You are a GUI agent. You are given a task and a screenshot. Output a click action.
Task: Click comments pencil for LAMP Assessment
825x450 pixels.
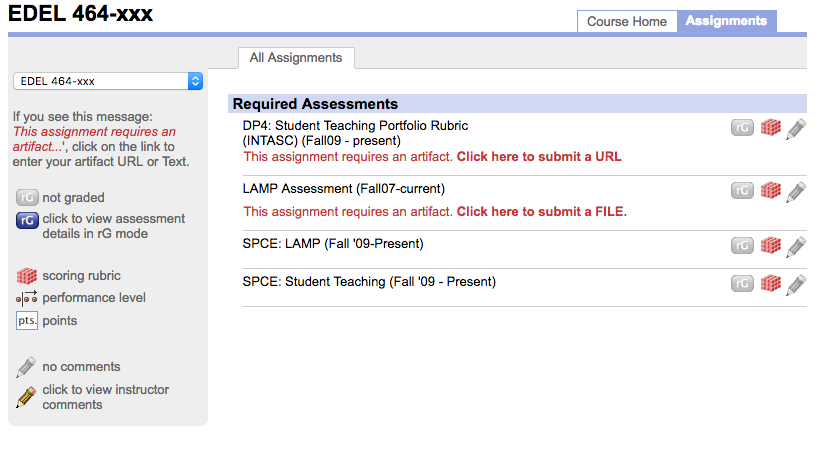pyautogui.click(x=795, y=190)
